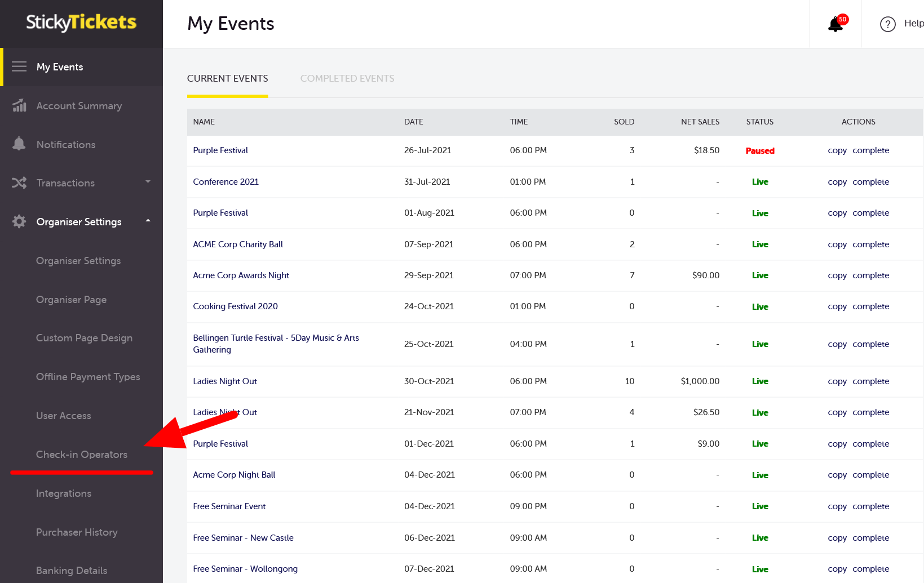
Task: Open Free Seminar - Wollongong event
Action: pos(245,569)
